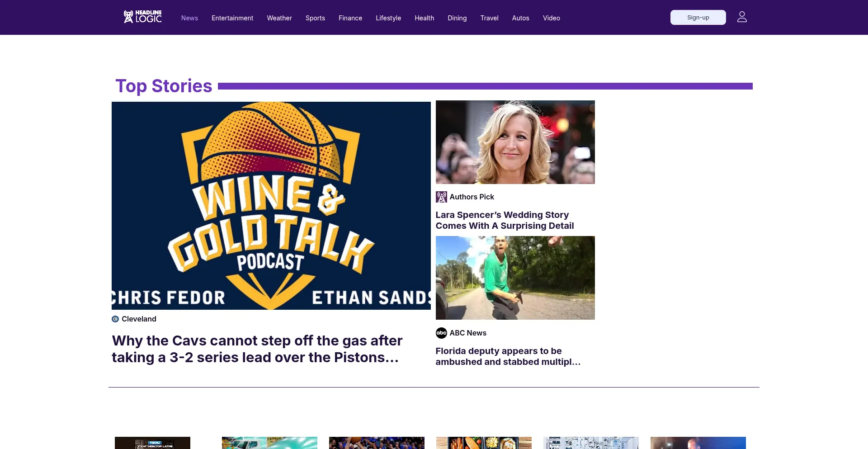The image size is (868, 449).
Task: Open the Florida deputy ambushed headline
Action: (508, 356)
